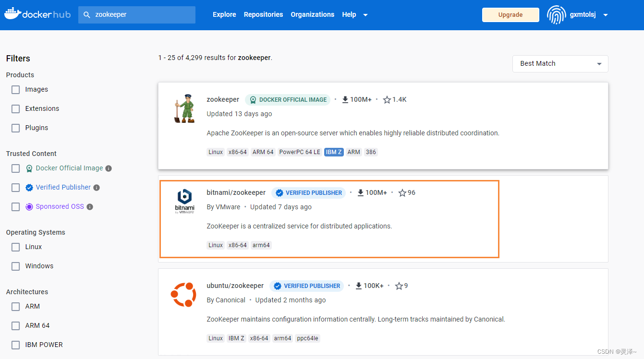Click into the zookeeper search field
Viewport: 644px width, 359px height.
coord(137,15)
